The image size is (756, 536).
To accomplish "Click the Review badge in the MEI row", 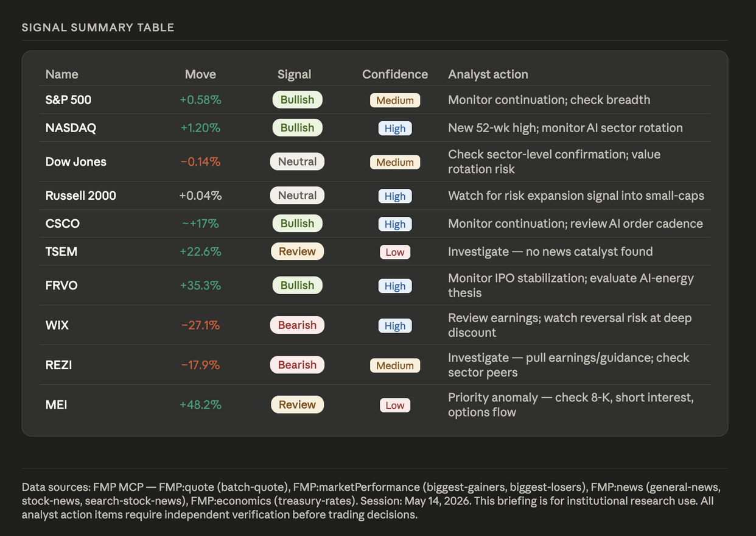I will 297,404.
